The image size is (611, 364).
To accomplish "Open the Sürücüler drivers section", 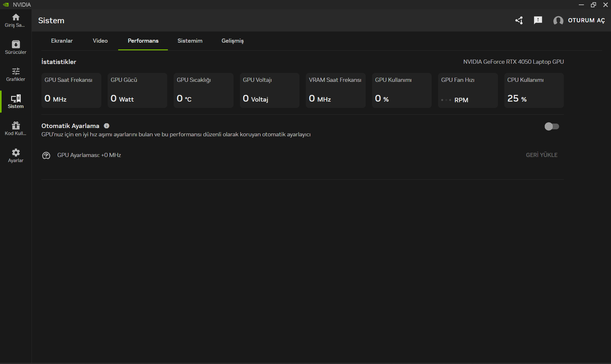I will click(16, 47).
